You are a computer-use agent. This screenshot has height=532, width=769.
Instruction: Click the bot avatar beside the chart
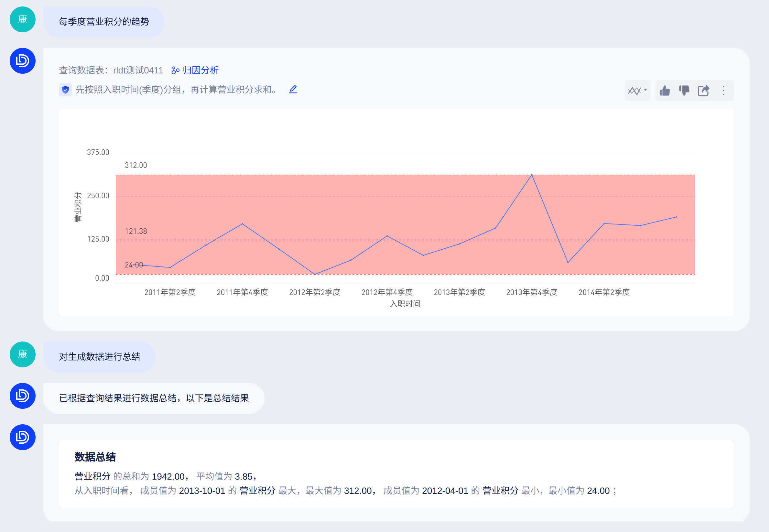[22, 61]
